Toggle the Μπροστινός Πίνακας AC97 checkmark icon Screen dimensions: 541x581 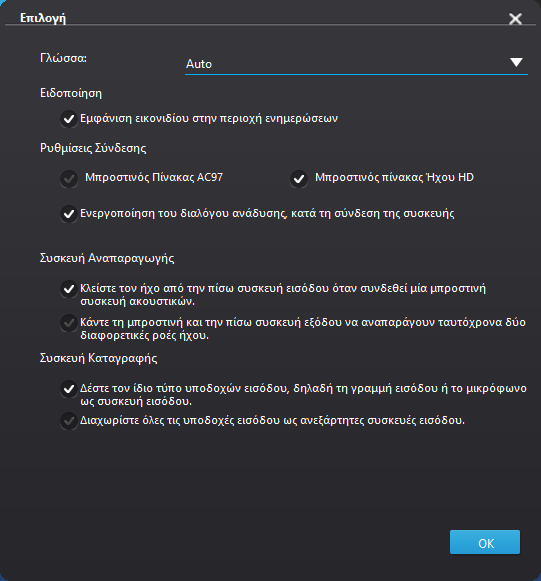pos(69,179)
